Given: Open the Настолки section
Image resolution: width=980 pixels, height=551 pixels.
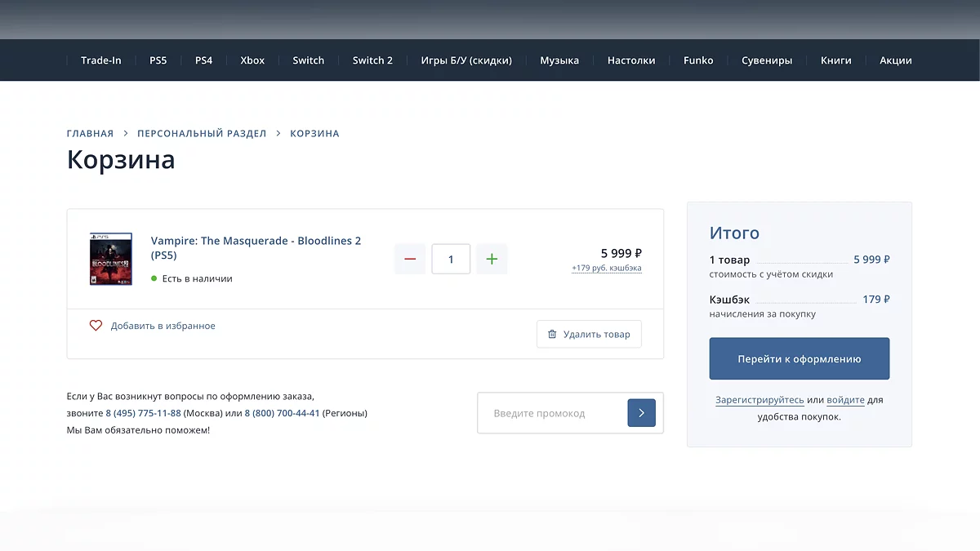Looking at the screenshot, I should pos(631,60).
